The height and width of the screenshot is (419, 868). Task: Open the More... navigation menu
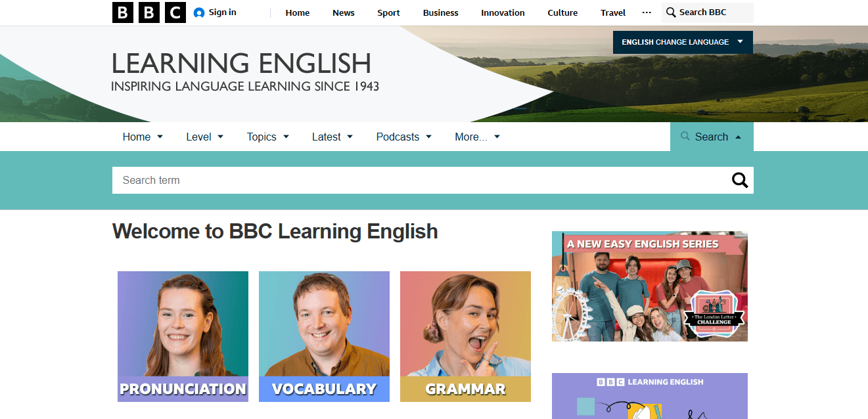(x=478, y=137)
